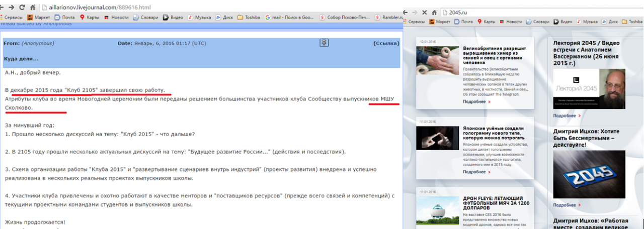Click comment subject 'Куда дели...'
This screenshot has height=229, width=644.
click(x=21, y=59)
